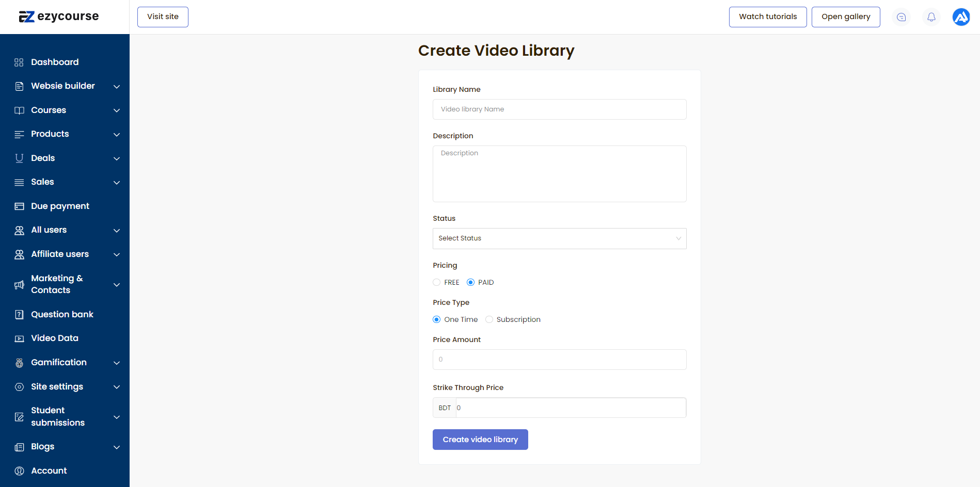Image resolution: width=980 pixels, height=487 pixels.
Task: Click the Create video library button
Action: pyautogui.click(x=480, y=440)
